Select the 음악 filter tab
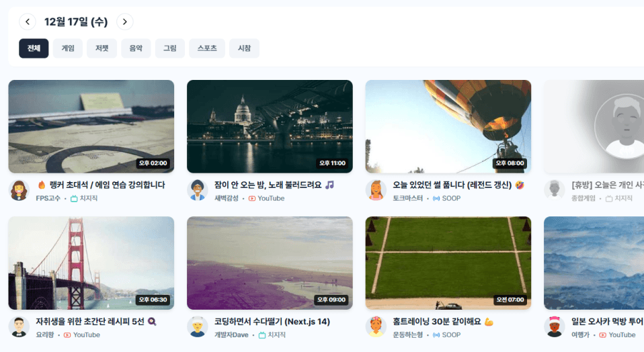The image size is (644, 352). [x=136, y=48]
